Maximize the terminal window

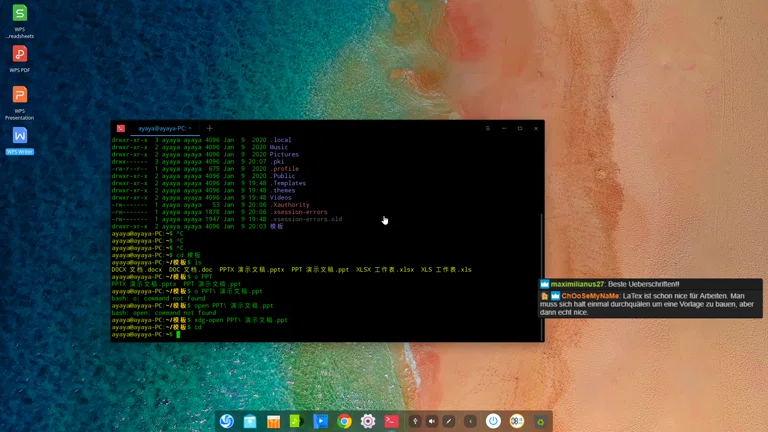coord(520,128)
